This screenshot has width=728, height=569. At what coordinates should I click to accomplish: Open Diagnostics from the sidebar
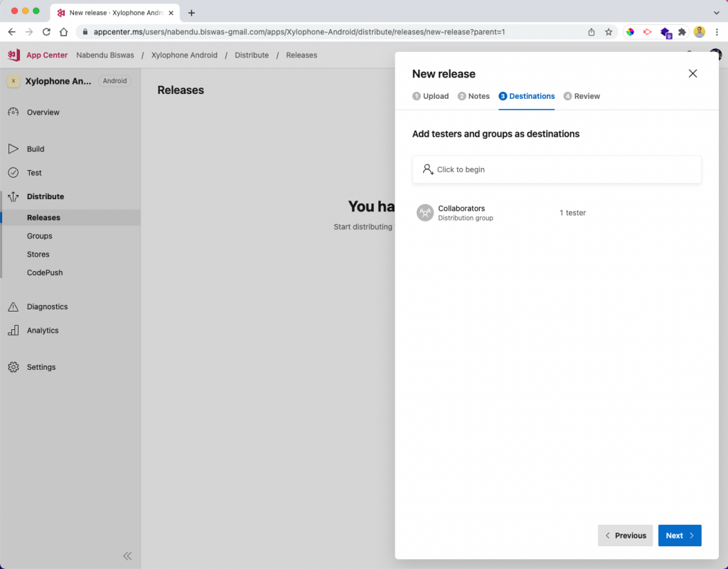(x=47, y=307)
